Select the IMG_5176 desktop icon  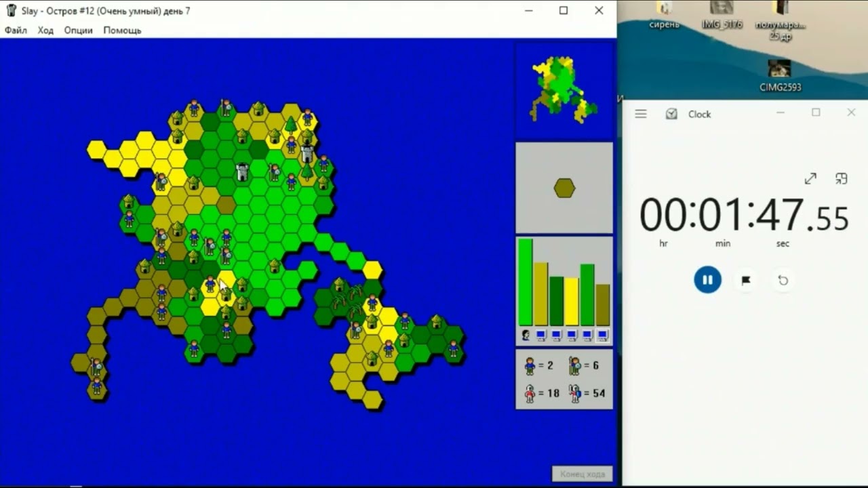pyautogui.click(x=722, y=15)
